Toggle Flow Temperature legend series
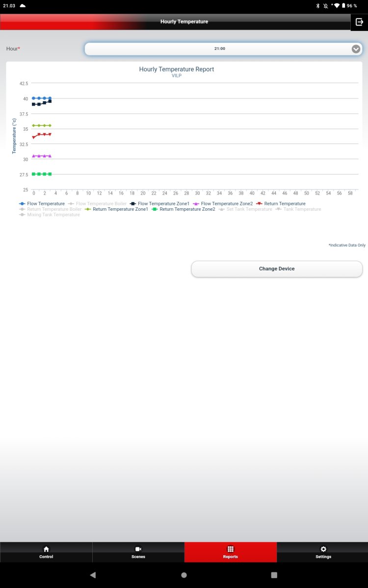 pos(42,203)
